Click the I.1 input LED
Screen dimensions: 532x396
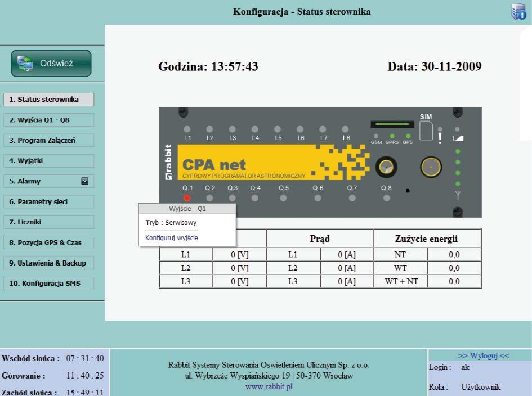(187, 129)
